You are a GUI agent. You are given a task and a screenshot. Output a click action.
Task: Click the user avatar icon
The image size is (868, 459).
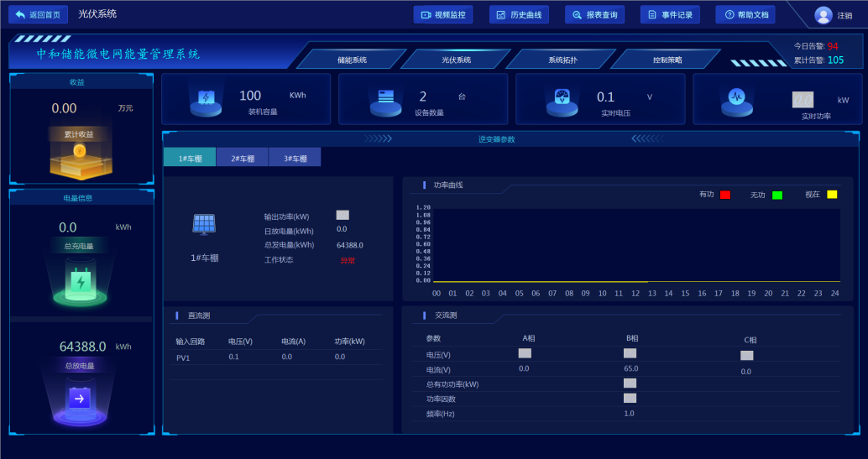point(823,15)
